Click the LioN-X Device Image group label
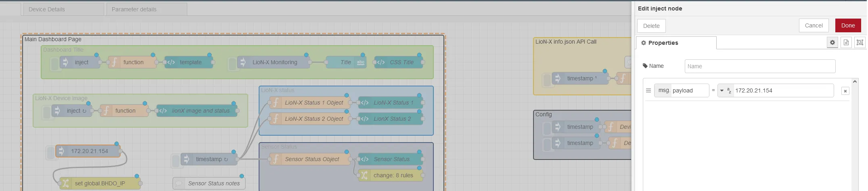Image resolution: width=868 pixels, height=191 pixels. pos(61,98)
